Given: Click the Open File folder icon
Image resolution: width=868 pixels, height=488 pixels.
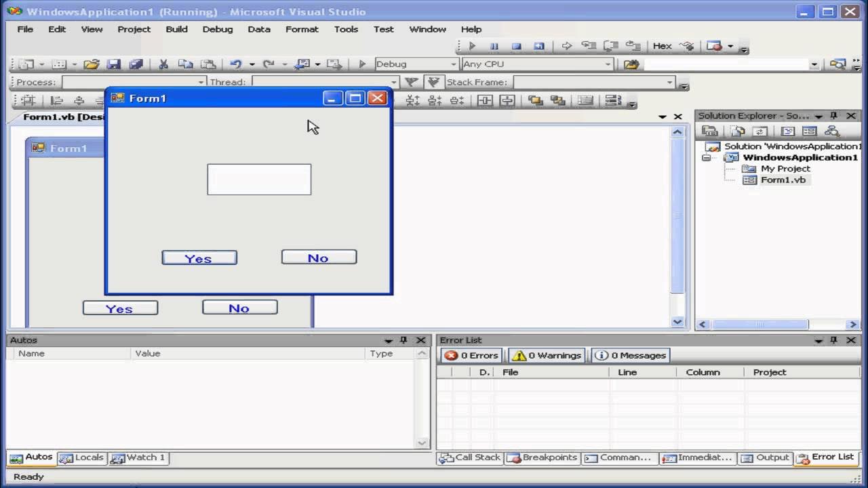Looking at the screenshot, I should point(92,64).
